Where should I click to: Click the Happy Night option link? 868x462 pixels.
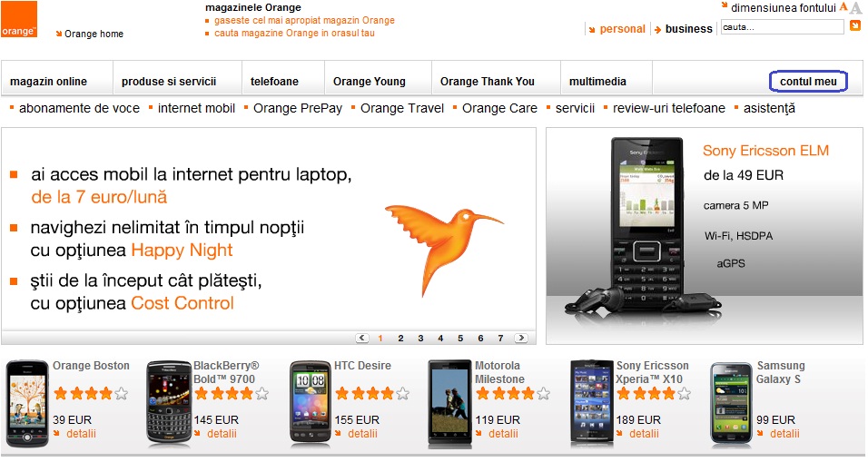(182, 251)
